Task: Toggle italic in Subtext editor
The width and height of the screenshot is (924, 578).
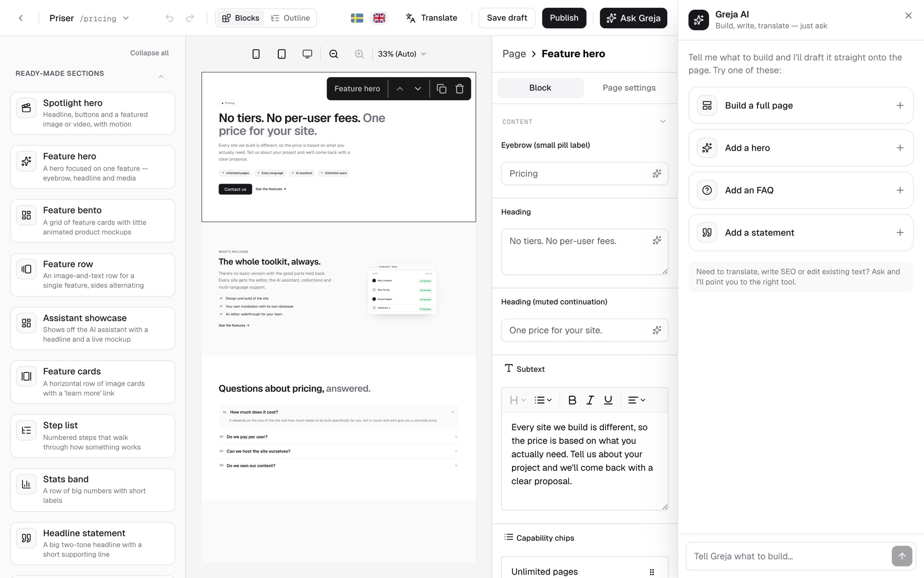Action: click(590, 400)
